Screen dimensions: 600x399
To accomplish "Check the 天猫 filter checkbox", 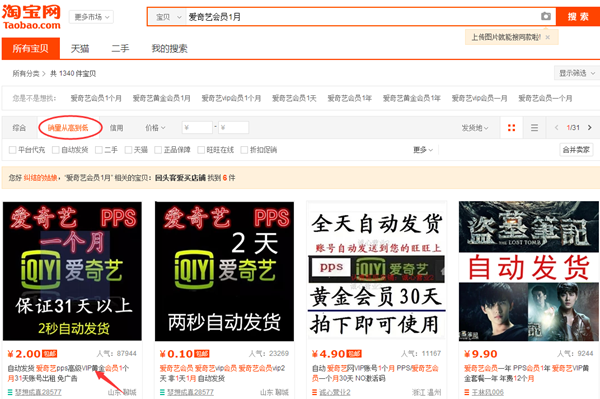I will tap(129, 150).
